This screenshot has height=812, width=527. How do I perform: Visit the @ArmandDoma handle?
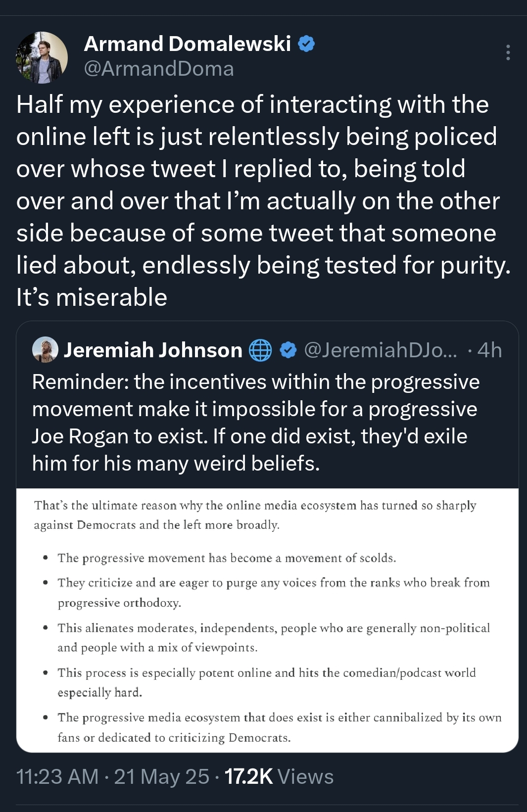159,69
